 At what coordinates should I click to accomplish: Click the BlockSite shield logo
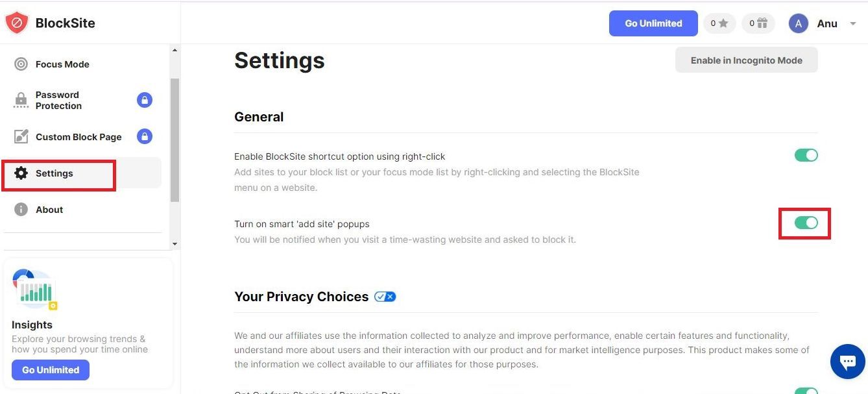pyautogui.click(x=16, y=22)
